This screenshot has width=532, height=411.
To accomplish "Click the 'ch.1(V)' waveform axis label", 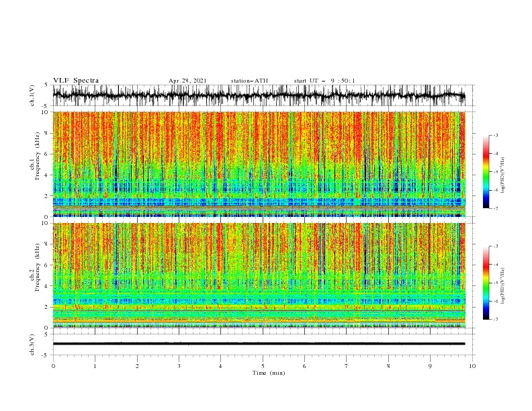I will tap(32, 95).
